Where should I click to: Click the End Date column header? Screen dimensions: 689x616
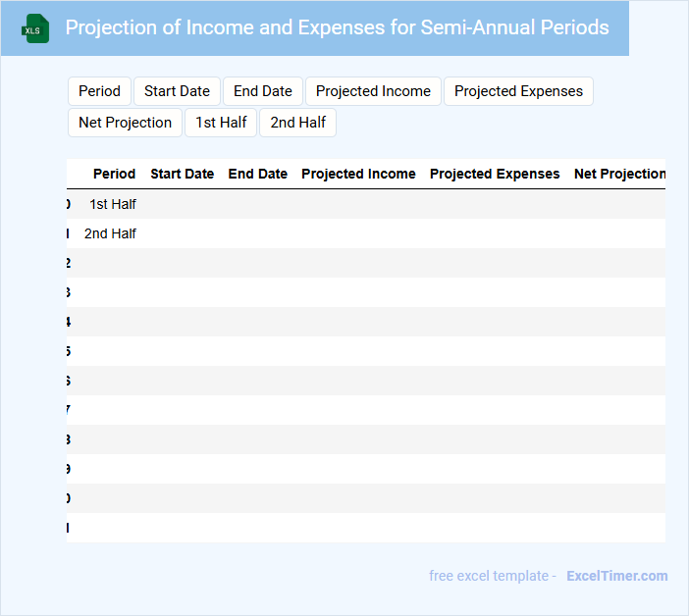(257, 174)
